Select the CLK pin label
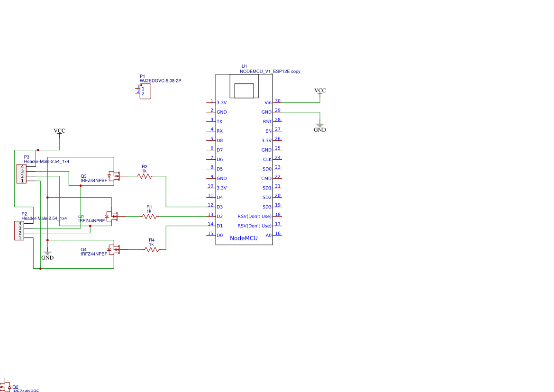554x392 pixels. pyautogui.click(x=267, y=160)
